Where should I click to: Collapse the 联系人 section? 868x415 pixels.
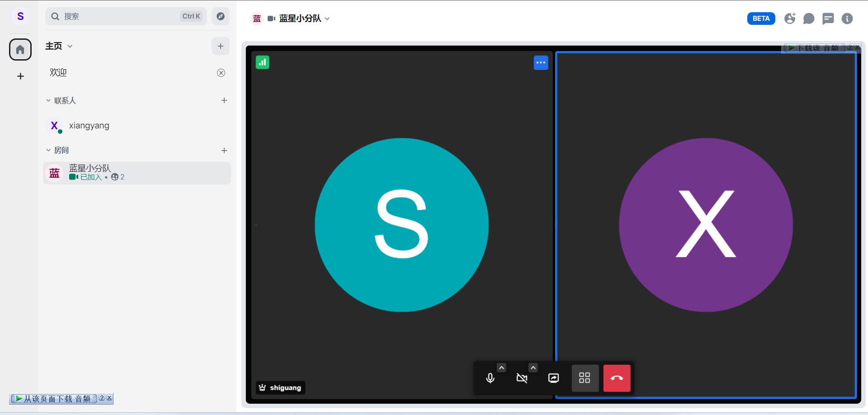tap(61, 100)
